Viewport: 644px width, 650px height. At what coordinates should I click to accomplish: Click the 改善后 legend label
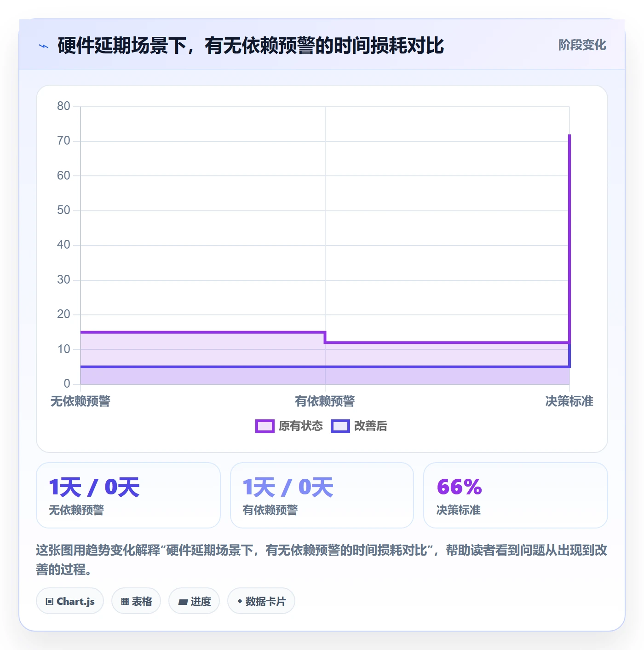click(x=371, y=426)
